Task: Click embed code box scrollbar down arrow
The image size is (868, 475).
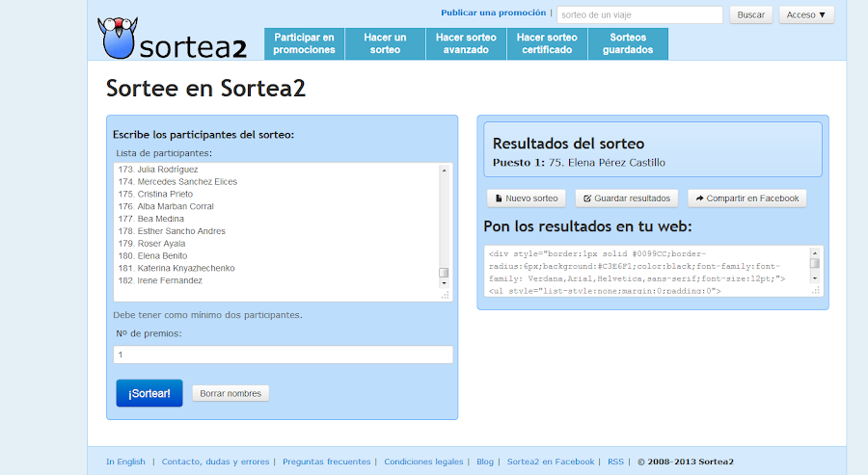Action: pyautogui.click(x=814, y=278)
